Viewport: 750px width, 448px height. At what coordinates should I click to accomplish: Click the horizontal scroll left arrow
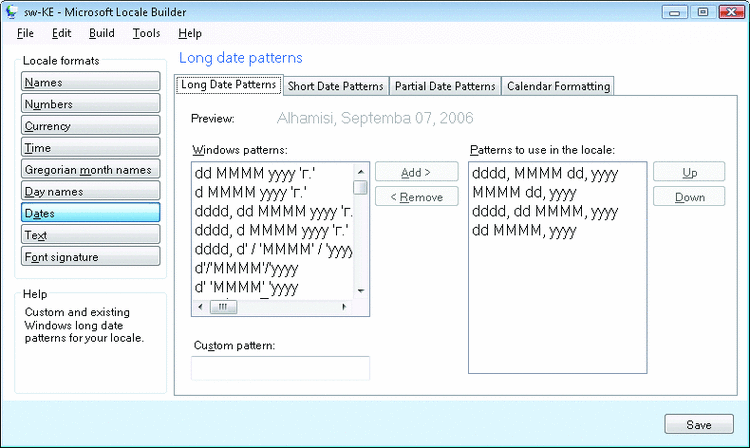click(200, 307)
